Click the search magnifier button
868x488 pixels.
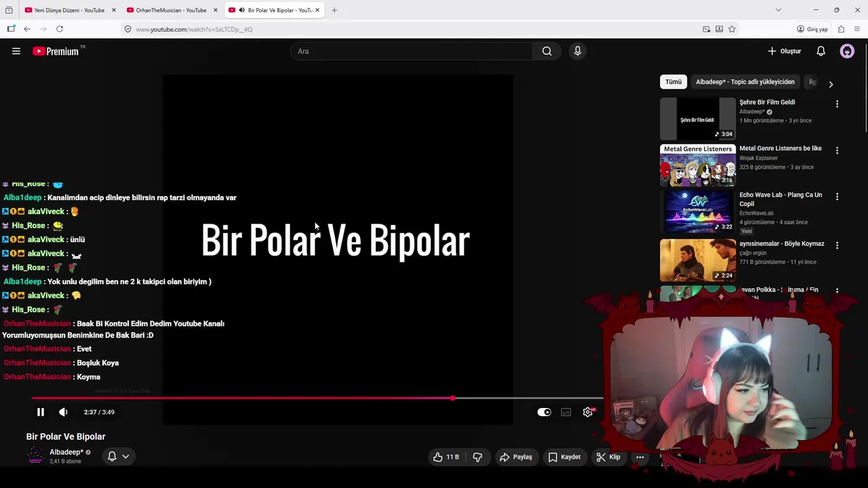(x=547, y=51)
